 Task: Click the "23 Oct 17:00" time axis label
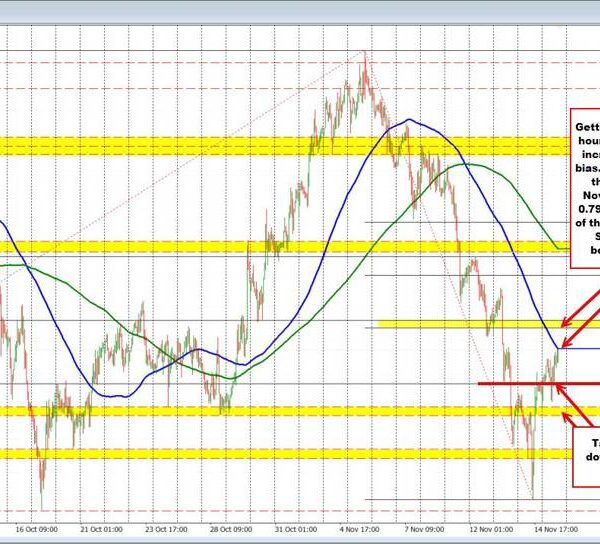click(x=166, y=529)
